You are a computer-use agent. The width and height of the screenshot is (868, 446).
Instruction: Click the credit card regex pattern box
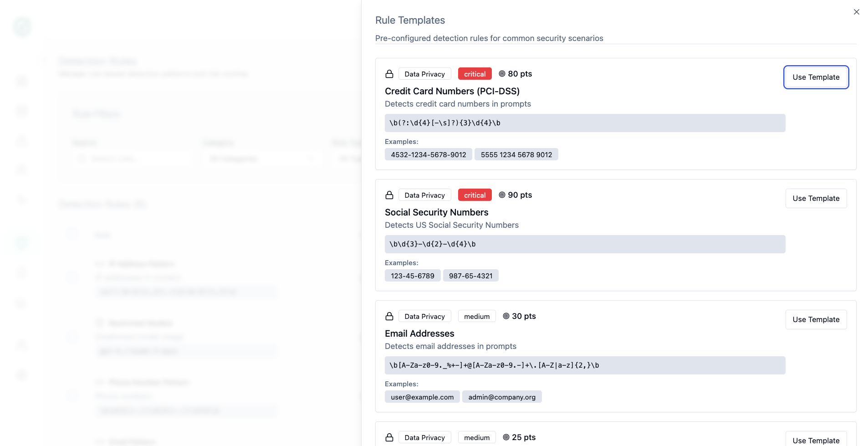point(585,123)
